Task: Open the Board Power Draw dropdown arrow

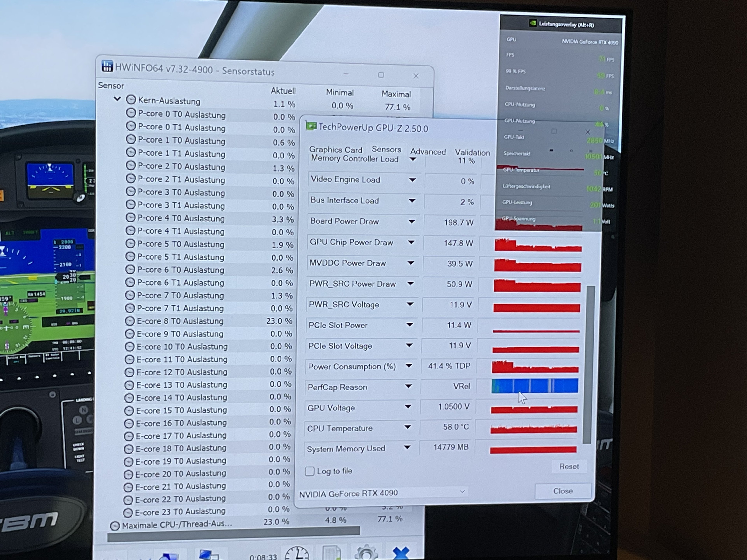Action: [x=411, y=221]
